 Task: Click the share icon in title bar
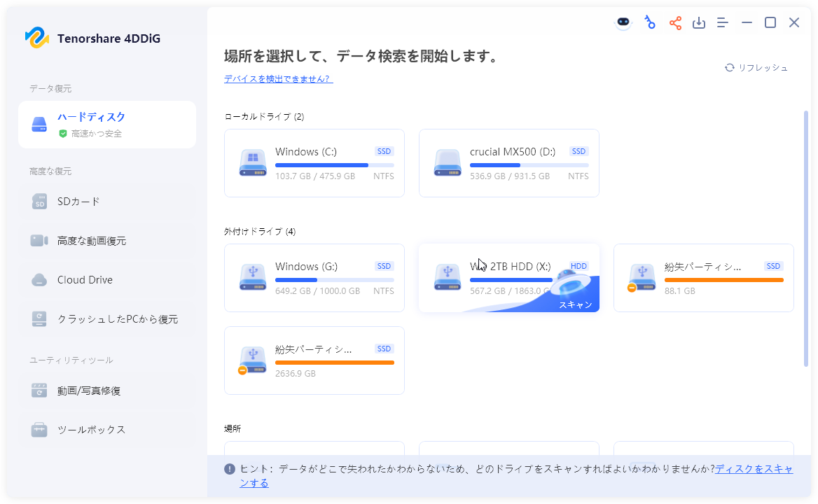click(x=675, y=23)
